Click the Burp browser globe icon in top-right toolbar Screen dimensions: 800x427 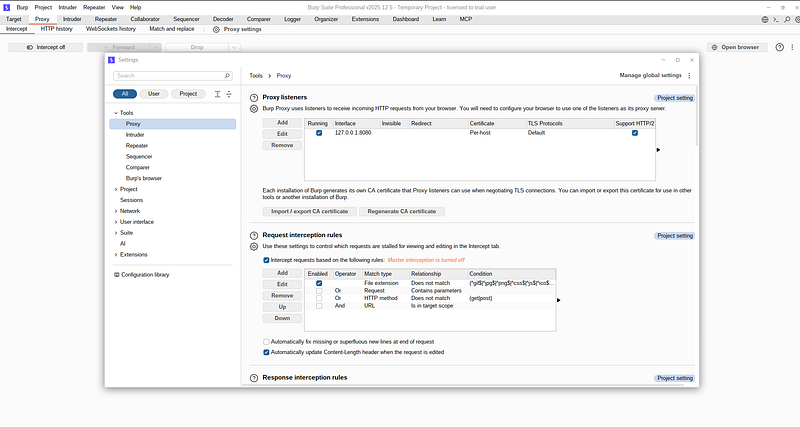pyautogui.click(x=765, y=19)
